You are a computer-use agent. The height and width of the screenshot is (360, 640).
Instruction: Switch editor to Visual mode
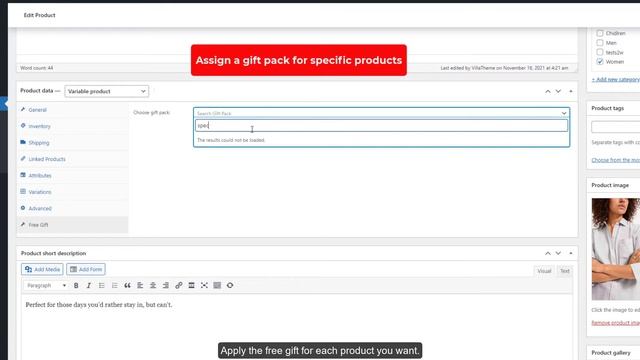544,271
